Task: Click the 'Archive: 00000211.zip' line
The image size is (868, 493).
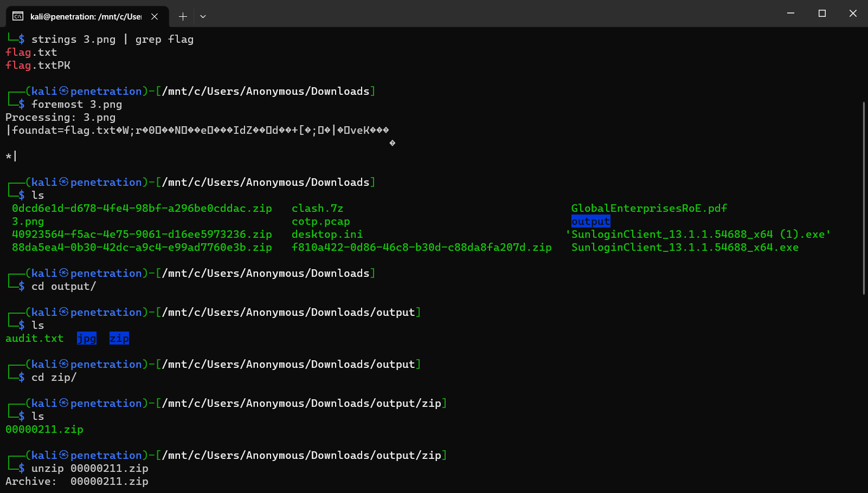Action: [77, 481]
